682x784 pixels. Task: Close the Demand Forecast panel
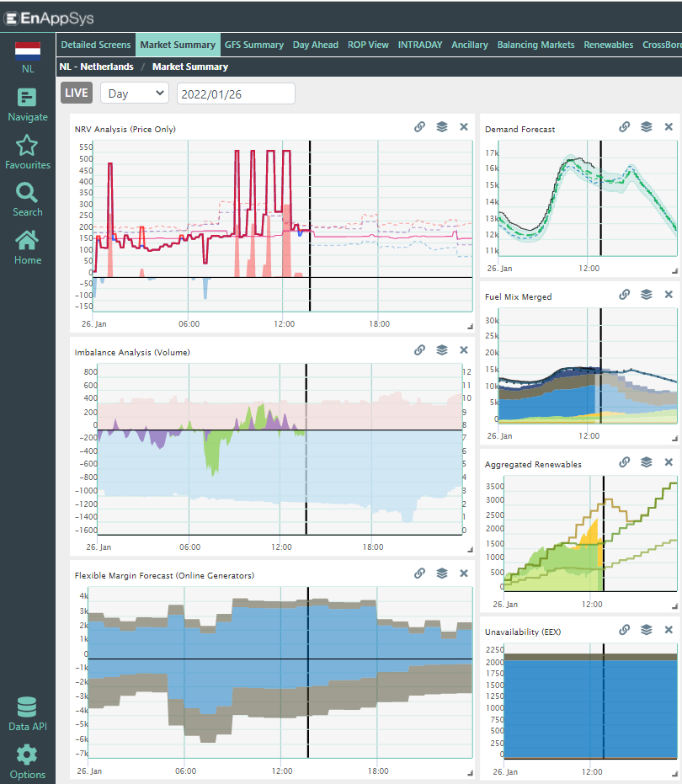point(669,127)
